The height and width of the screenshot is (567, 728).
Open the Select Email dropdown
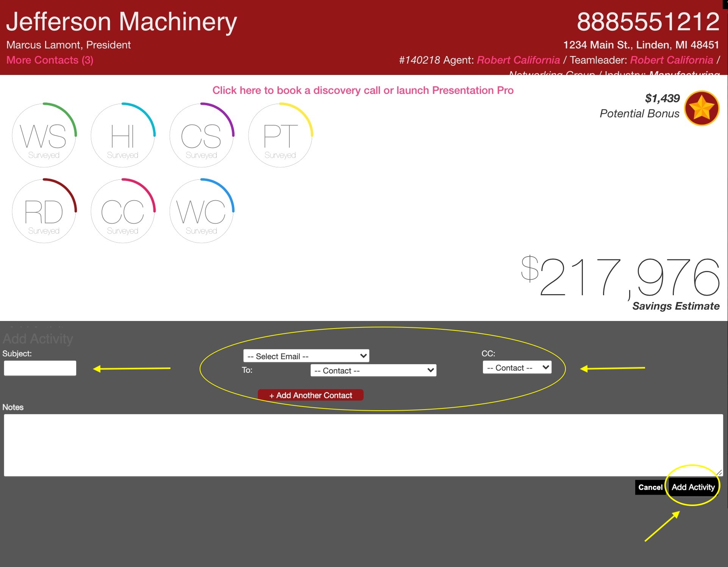click(x=306, y=356)
